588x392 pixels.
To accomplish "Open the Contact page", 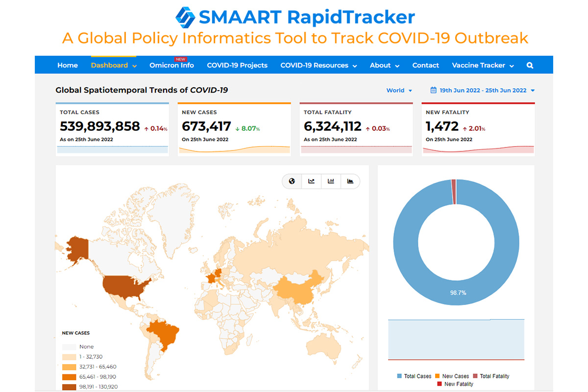I will point(425,65).
